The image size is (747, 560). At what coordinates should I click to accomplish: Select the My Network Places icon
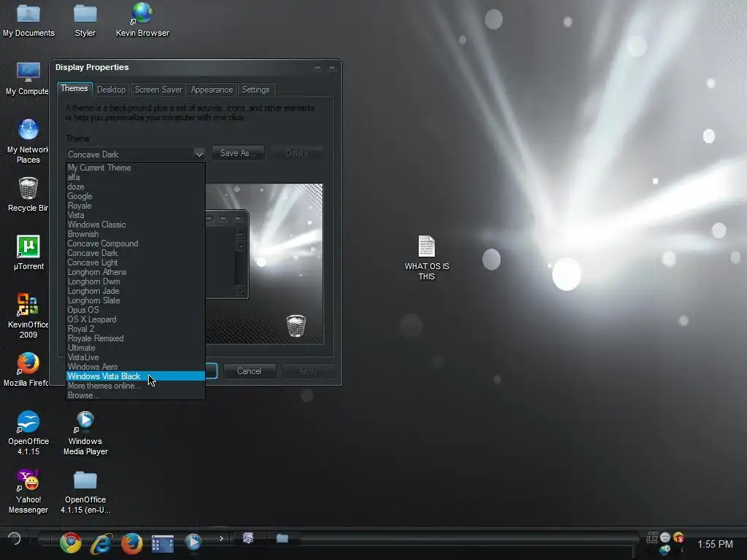[28, 141]
